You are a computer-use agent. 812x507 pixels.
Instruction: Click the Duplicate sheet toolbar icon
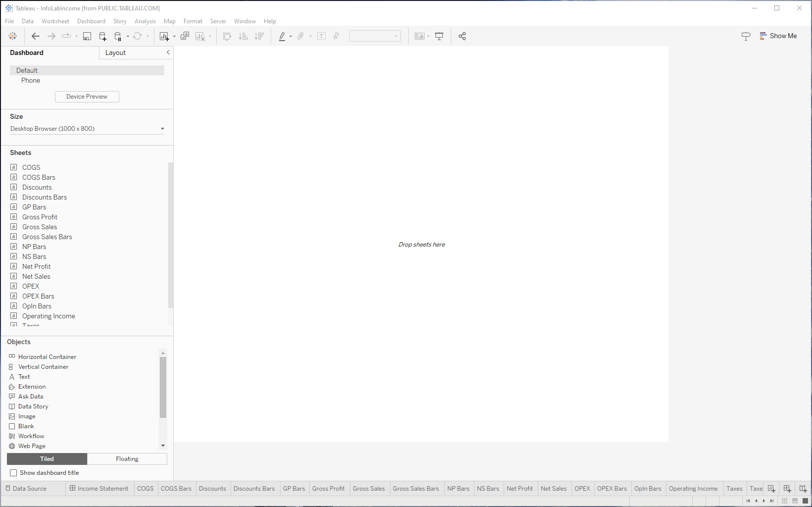[185, 36]
